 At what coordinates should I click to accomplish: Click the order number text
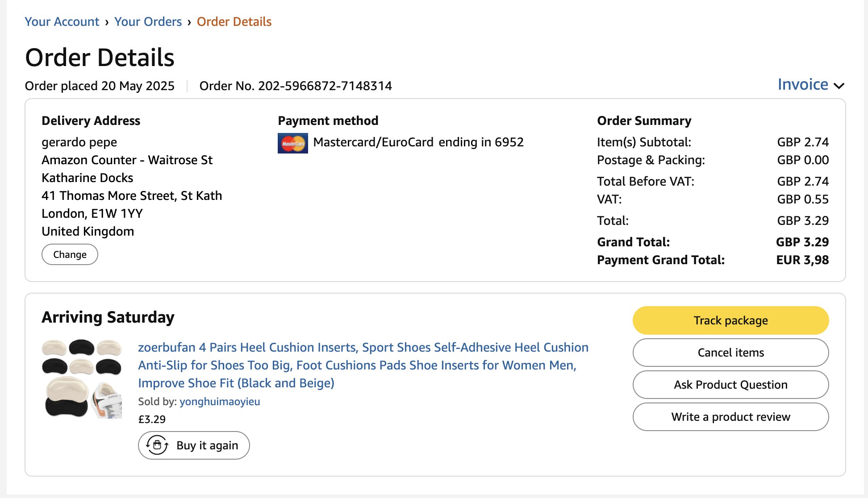click(296, 86)
